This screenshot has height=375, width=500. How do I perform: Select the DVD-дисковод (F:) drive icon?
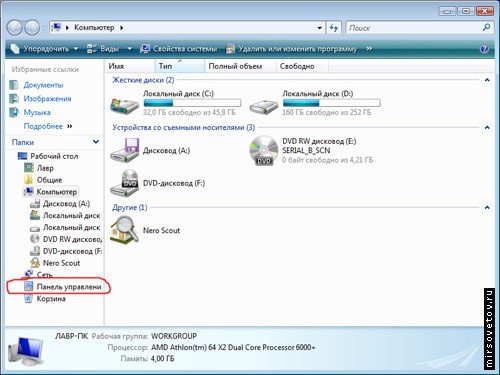point(124,183)
